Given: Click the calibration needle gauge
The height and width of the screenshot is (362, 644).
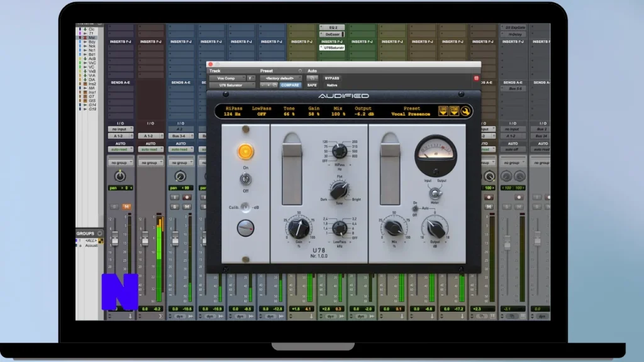Looking at the screenshot, I should pyautogui.click(x=245, y=228).
